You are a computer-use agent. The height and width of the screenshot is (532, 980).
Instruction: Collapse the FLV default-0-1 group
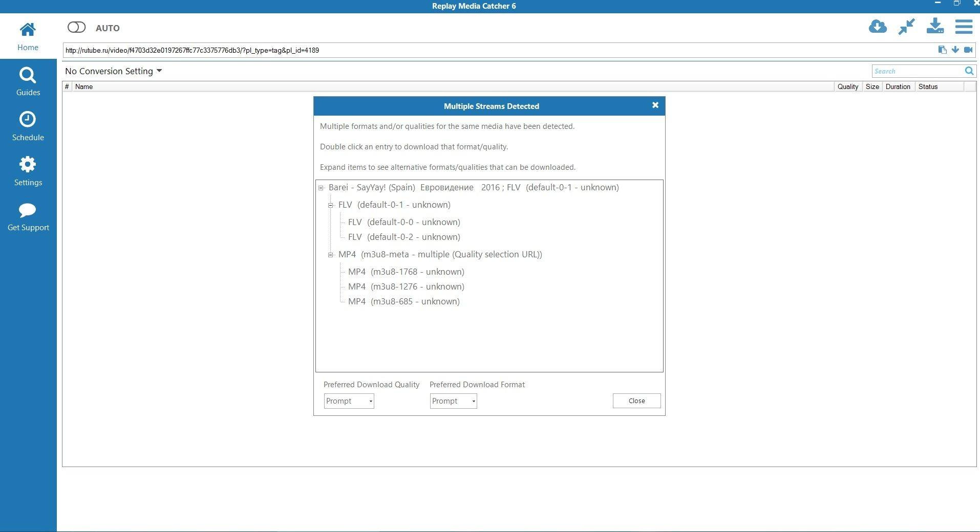[331, 205]
